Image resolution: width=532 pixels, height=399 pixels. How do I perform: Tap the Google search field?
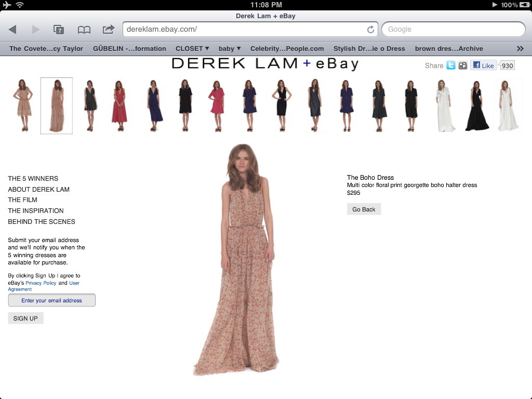pyautogui.click(x=453, y=29)
